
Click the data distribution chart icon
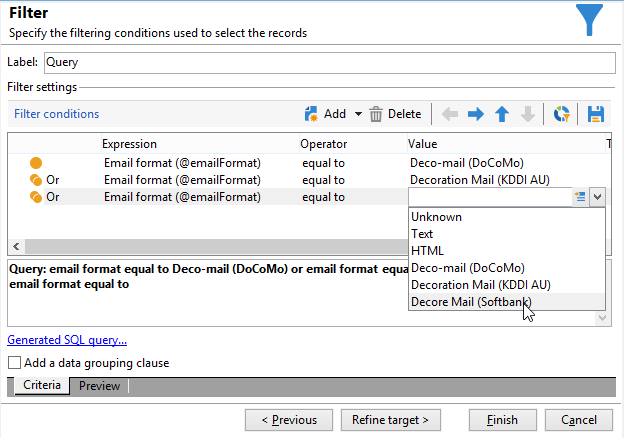point(563,114)
